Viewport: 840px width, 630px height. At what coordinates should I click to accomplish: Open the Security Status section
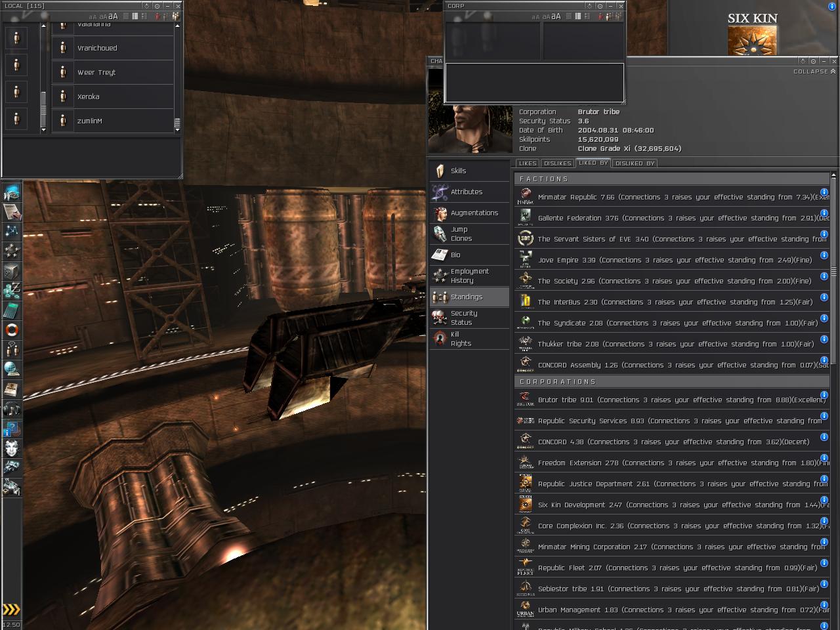469,318
